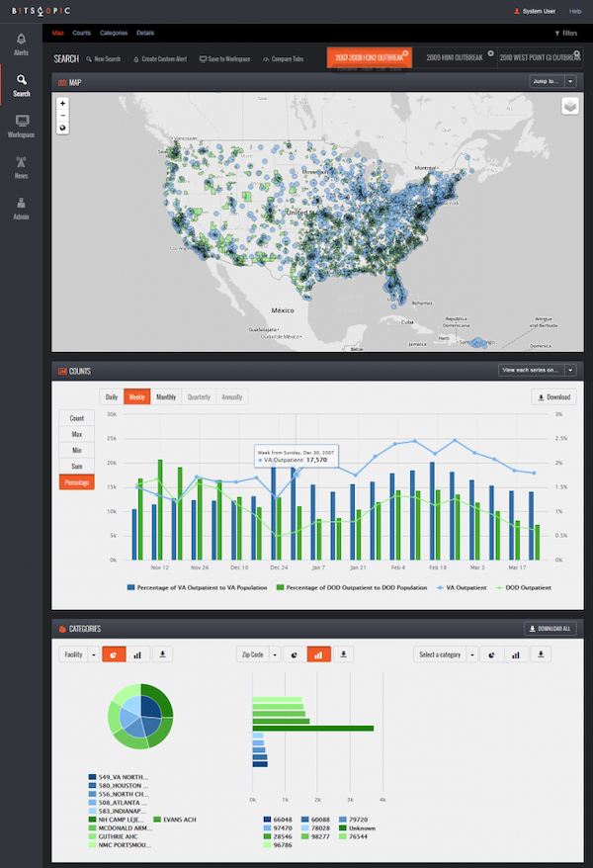The image size is (593, 868).
Task: Start a New Search
Action: point(104,58)
